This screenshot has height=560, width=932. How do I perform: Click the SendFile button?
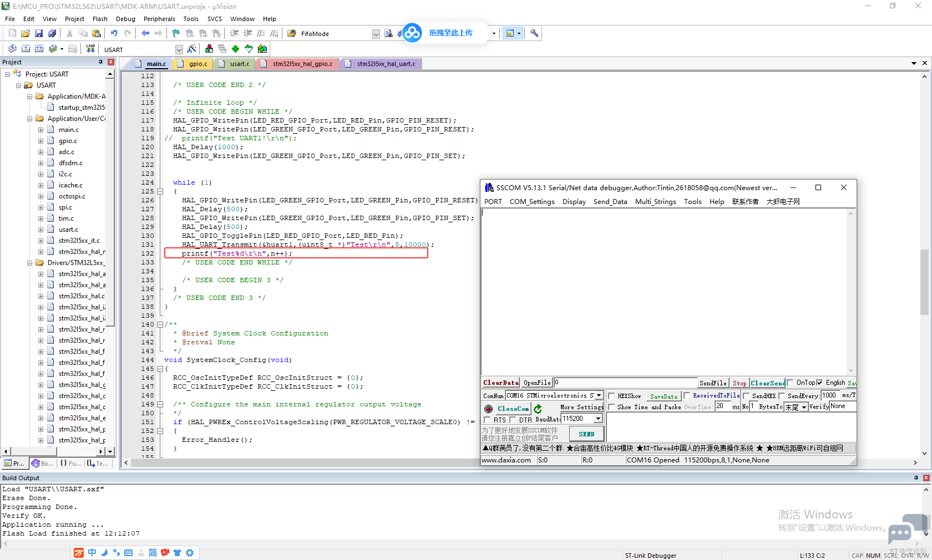(713, 383)
